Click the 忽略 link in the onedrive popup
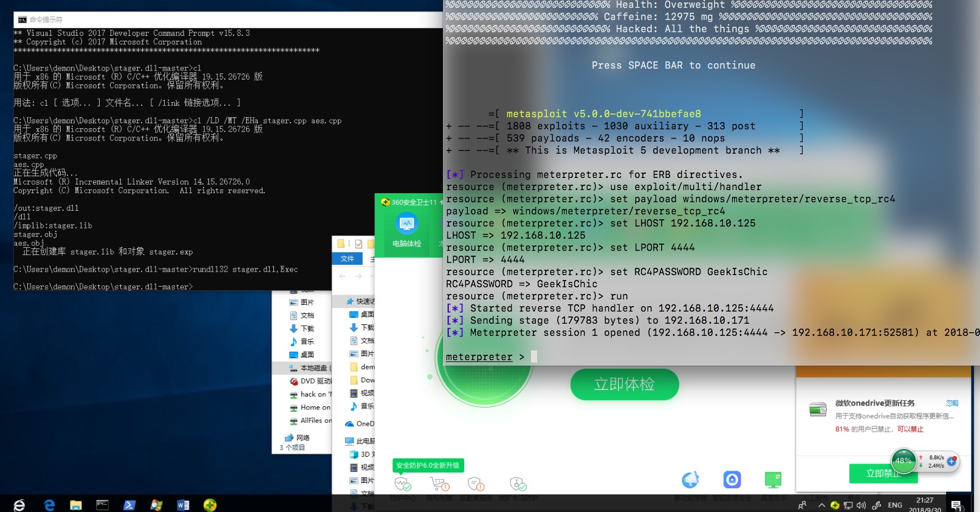The image size is (980, 512). 952,403
